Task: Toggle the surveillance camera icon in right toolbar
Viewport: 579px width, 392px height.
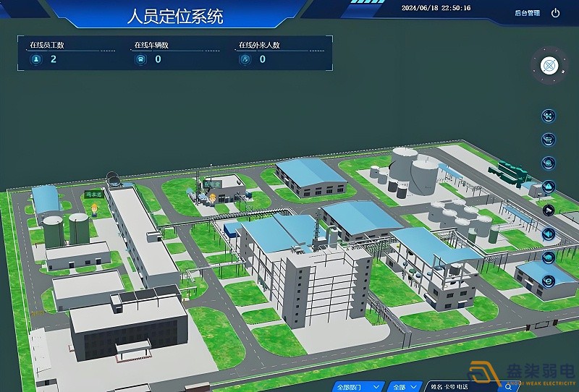Action: click(x=549, y=210)
